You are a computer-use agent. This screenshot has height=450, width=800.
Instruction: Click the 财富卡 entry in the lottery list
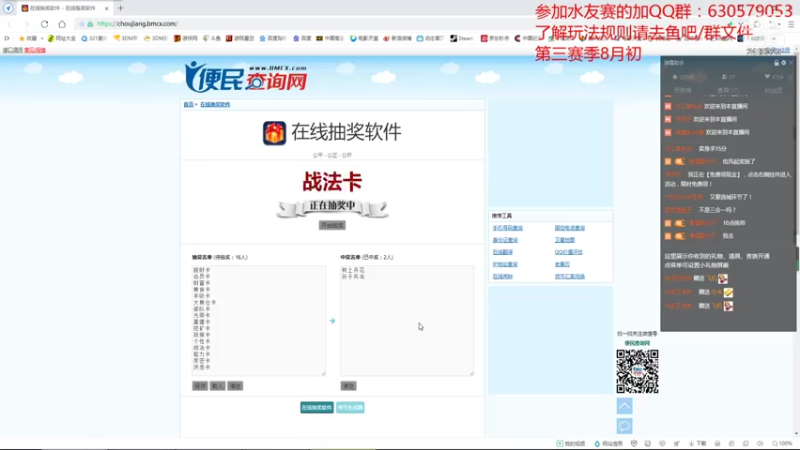click(202, 283)
